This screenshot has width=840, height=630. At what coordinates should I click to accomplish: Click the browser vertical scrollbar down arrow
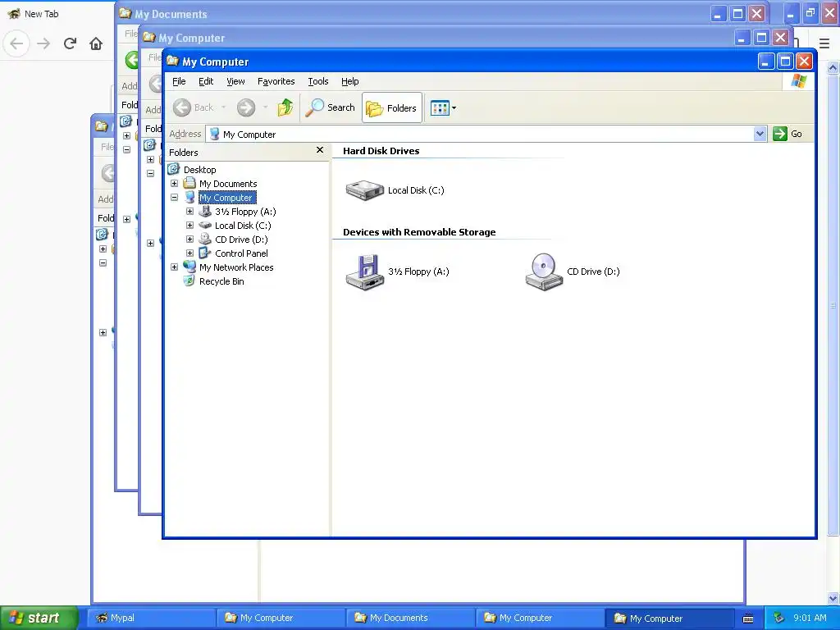pos(833,598)
